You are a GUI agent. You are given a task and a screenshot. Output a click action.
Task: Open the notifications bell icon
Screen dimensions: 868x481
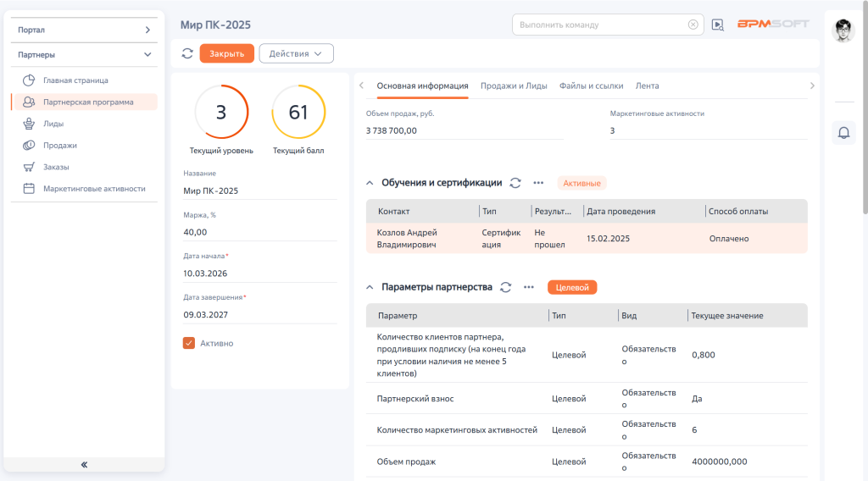pos(843,133)
